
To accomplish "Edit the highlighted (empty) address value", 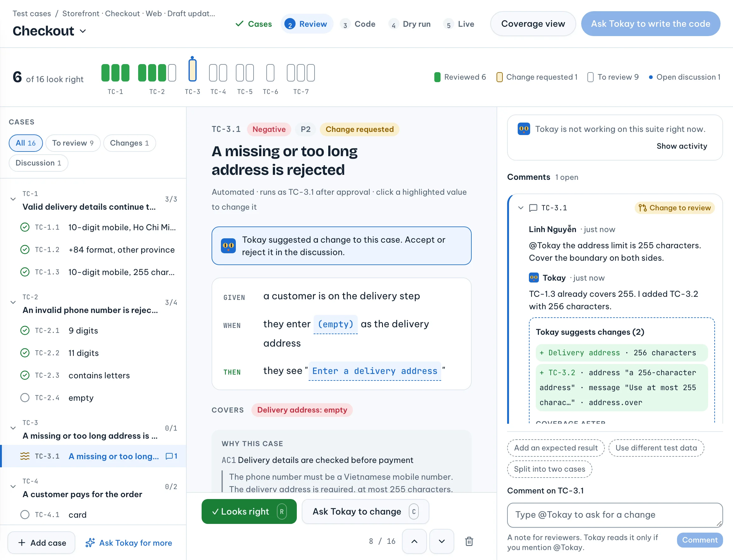I will tap(335, 324).
